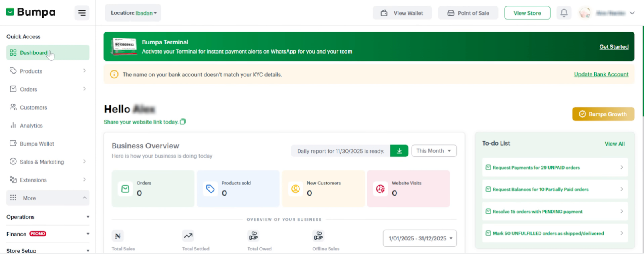Screen dimensions: 644x254
Task: Go to Bumpa Wallet in the sidebar
Action: tap(37, 144)
